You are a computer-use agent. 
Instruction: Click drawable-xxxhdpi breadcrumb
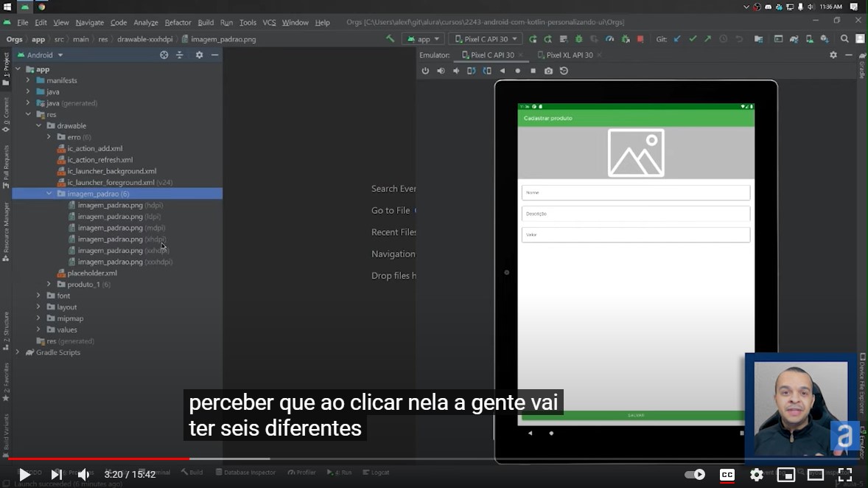point(144,39)
